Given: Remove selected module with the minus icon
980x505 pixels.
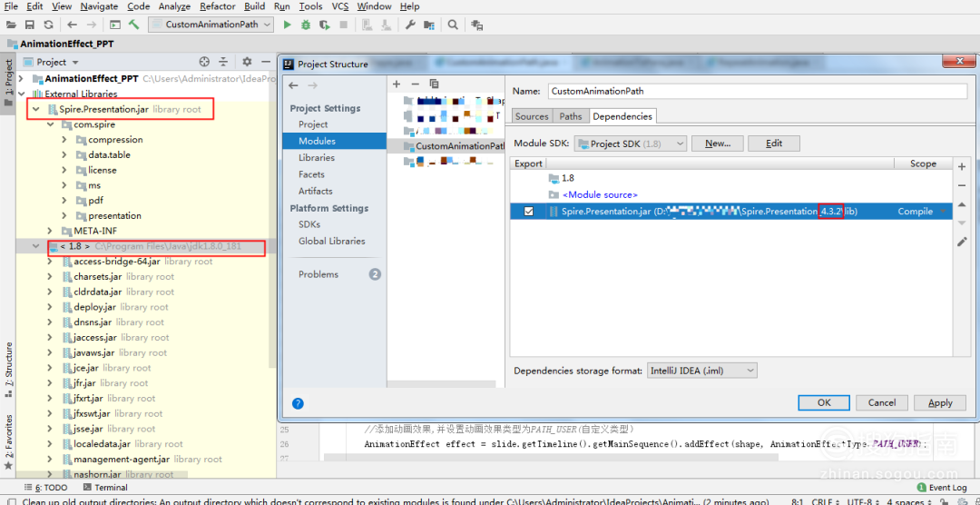Looking at the screenshot, I should pyautogui.click(x=415, y=84).
